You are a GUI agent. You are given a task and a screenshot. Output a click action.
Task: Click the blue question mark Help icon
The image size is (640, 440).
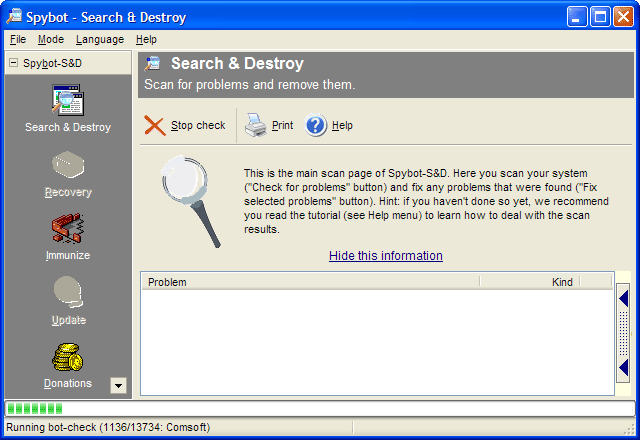pos(316,125)
